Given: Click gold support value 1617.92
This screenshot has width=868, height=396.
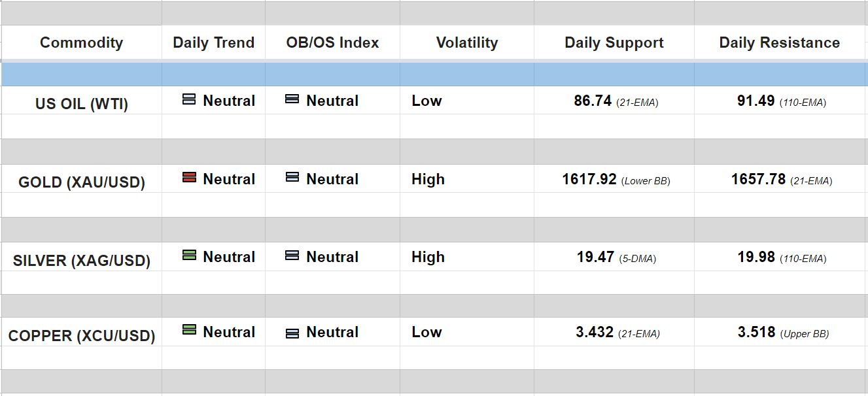Looking at the screenshot, I should click(x=589, y=179).
